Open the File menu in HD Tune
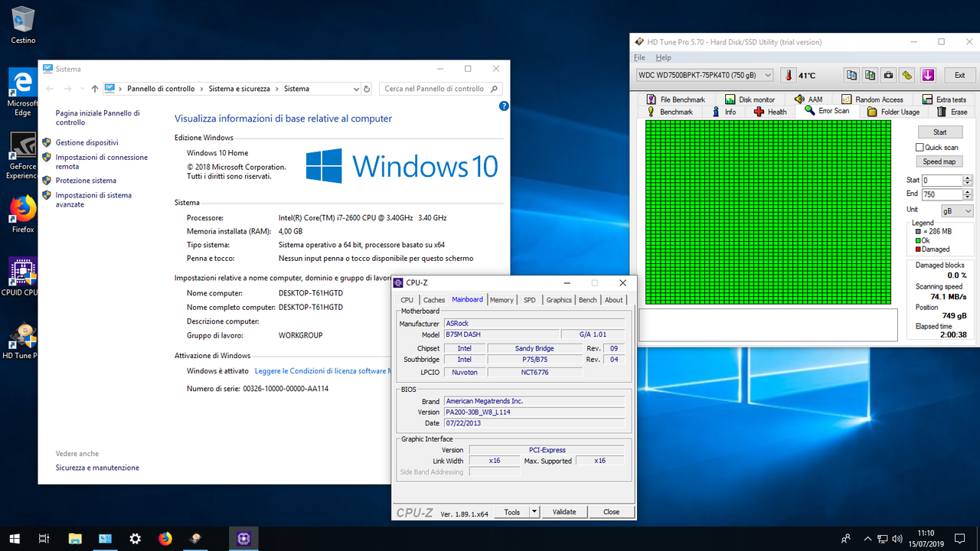 click(x=639, y=57)
